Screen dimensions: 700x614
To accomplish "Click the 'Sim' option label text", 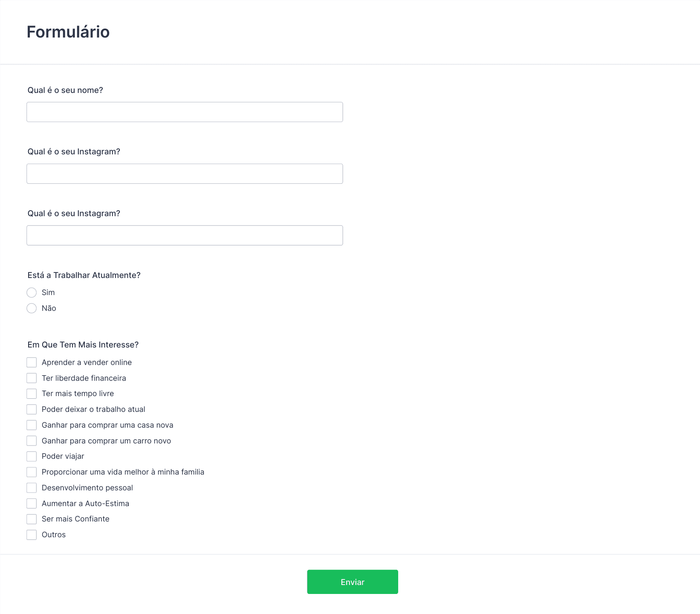I will coord(48,293).
